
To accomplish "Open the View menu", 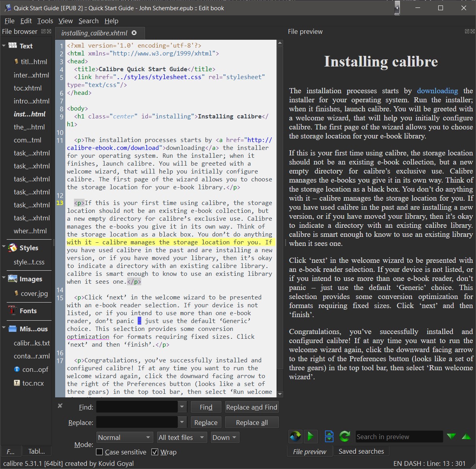I will pos(66,21).
